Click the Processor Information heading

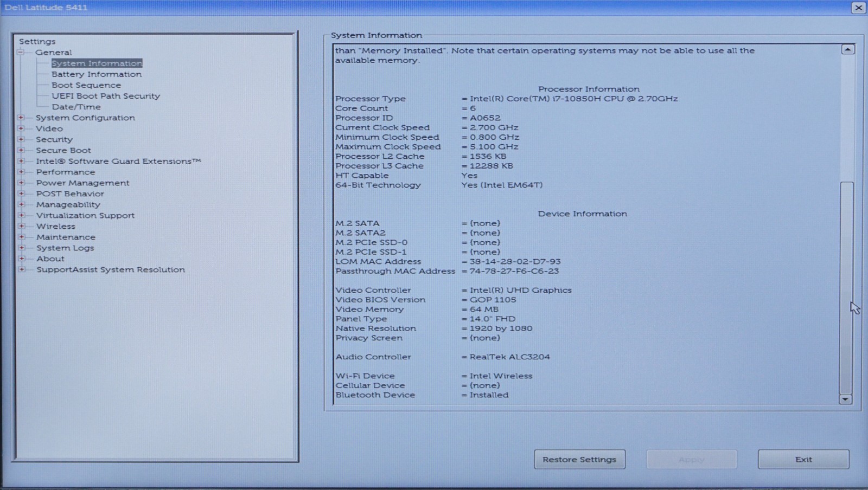(x=589, y=89)
